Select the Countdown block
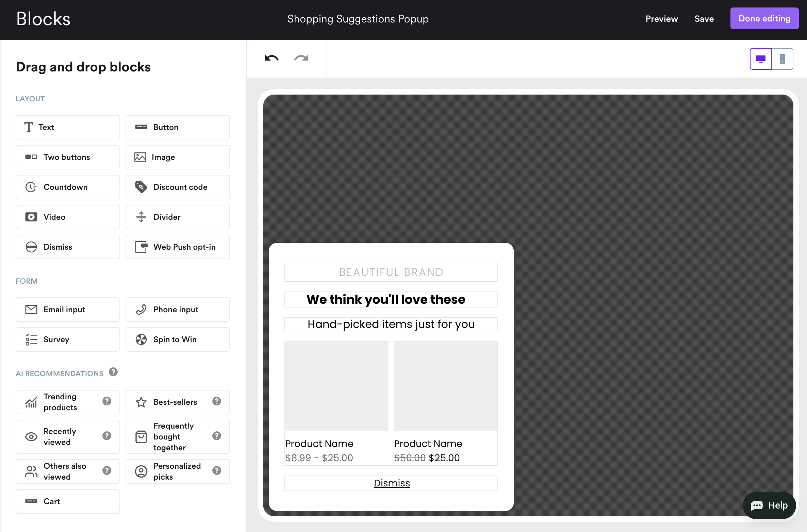 [68, 187]
